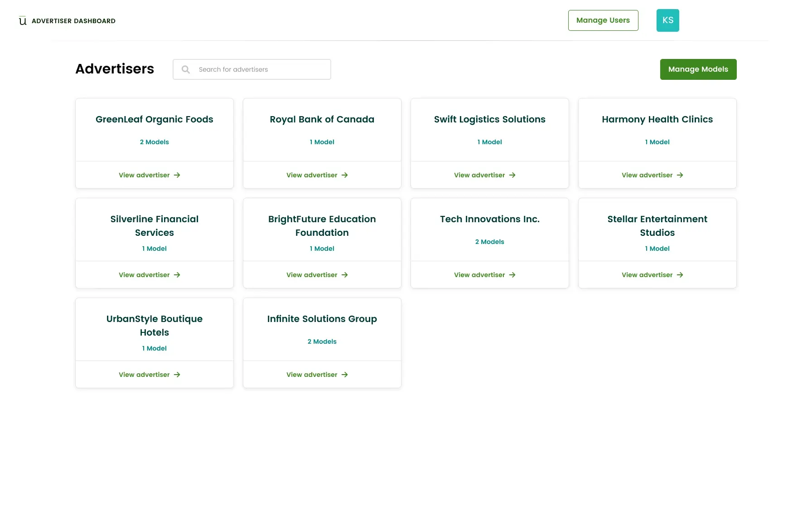Image resolution: width=812 pixels, height=512 pixels.
Task: Focus the Search for advertisers field
Action: click(252, 69)
